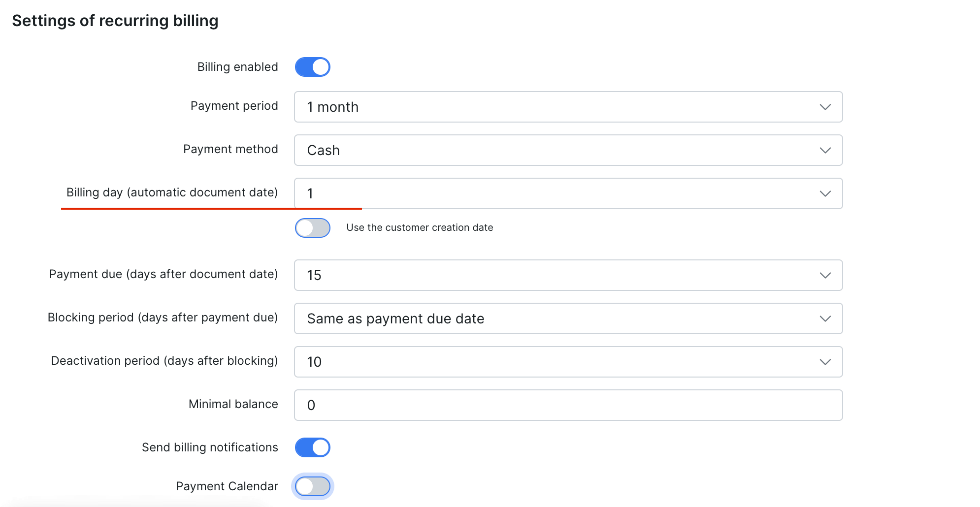
Task: Enable the Payment Calendar toggle
Action: [312, 486]
